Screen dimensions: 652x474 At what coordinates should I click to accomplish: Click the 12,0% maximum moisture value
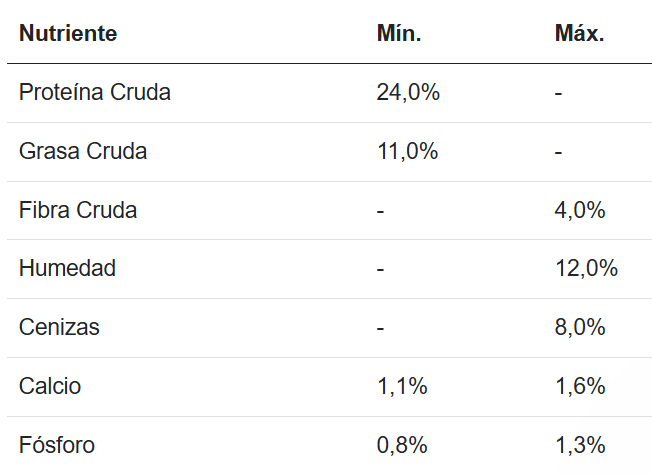(x=586, y=269)
